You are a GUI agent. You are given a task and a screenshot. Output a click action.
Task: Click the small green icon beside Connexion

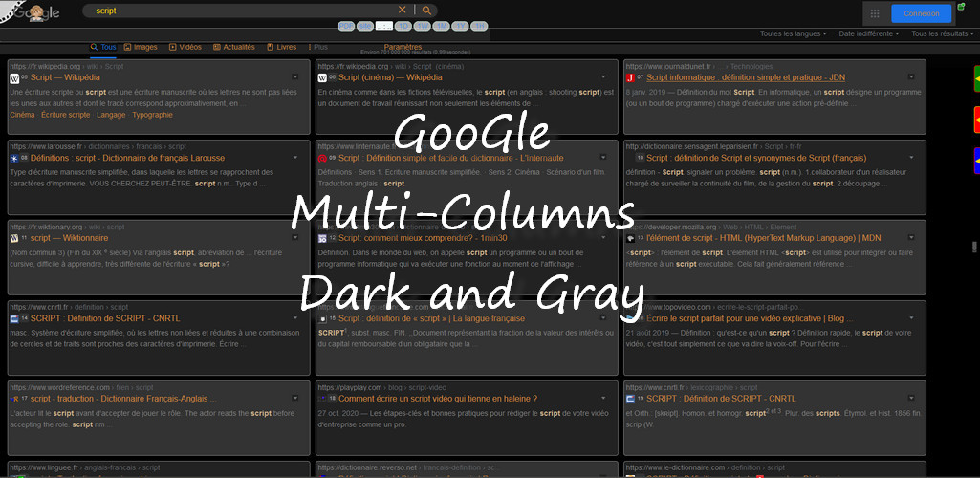pyautogui.click(x=961, y=7)
